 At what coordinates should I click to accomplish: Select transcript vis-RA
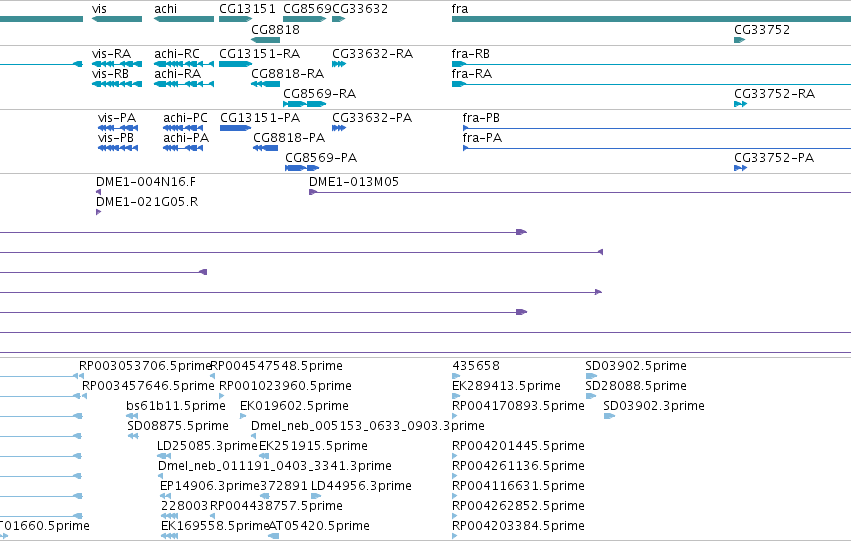click(x=117, y=64)
